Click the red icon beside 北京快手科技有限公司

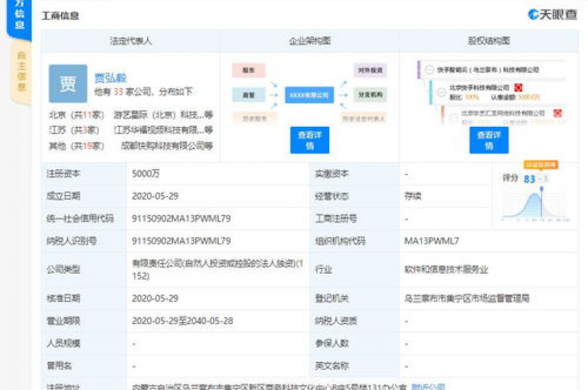click(518, 88)
